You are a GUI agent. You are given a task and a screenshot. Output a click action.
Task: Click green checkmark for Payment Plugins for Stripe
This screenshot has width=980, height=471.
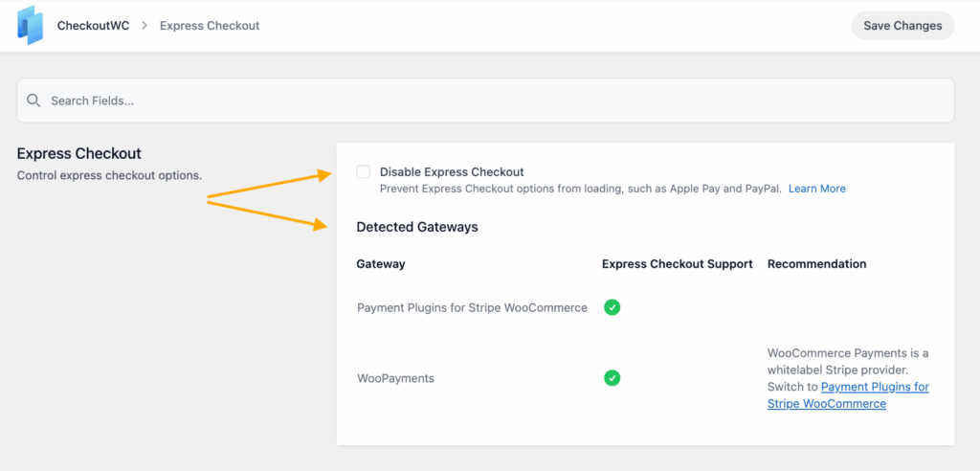pos(612,307)
